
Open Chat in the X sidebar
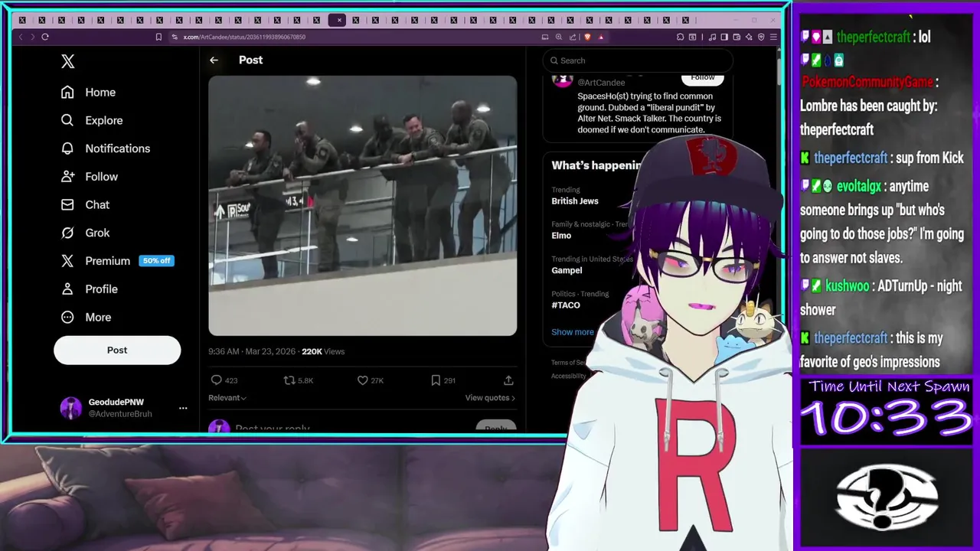(85, 205)
